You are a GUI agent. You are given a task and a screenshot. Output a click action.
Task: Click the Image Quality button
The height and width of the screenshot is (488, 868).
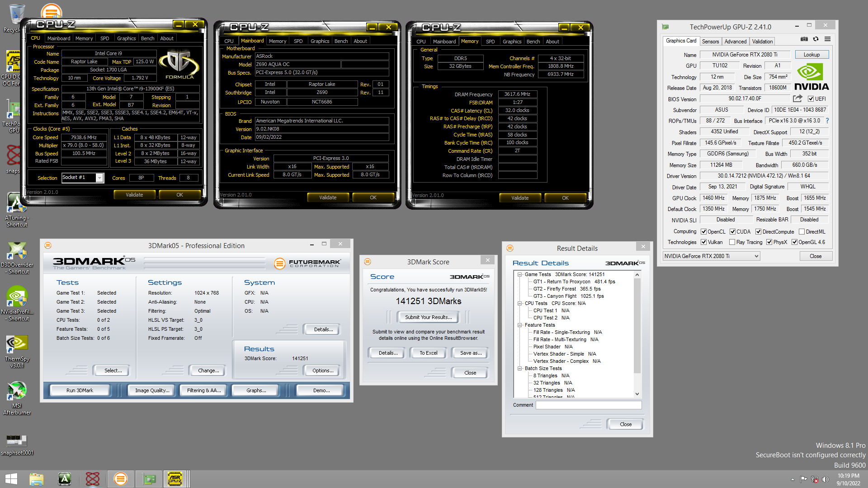pyautogui.click(x=152, y=390)
